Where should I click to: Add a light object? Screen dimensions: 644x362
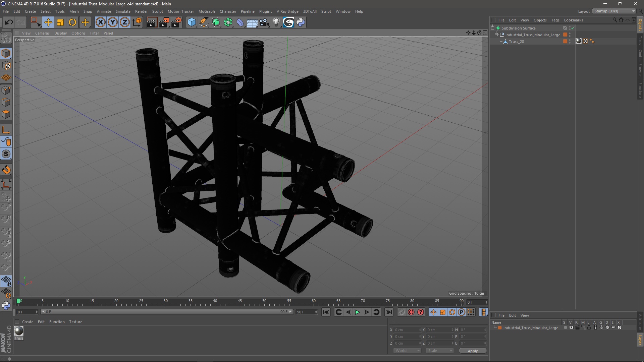click(x=276, y=22)
